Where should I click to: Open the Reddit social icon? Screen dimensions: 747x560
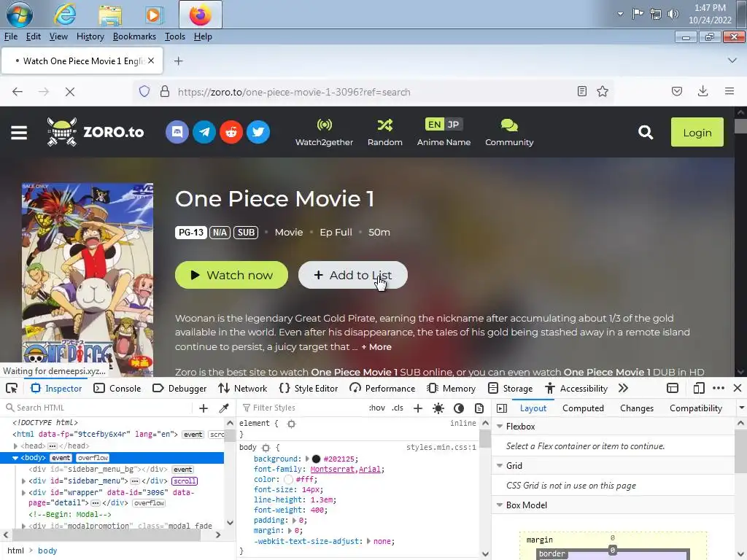click(231, 132)
